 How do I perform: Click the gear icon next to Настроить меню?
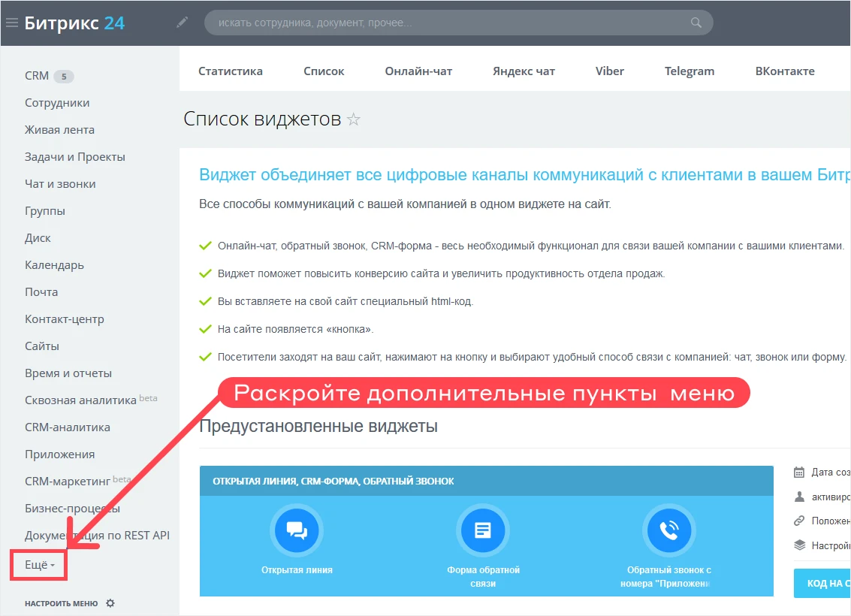[x=110, y=603]
